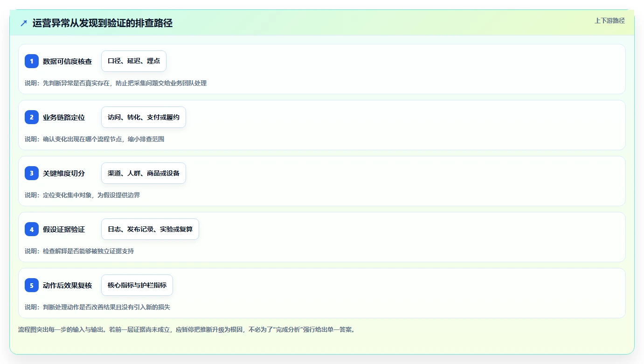Click the note starting 先判断异常是否真实存在
644x364 pixels.
(116, 83)
